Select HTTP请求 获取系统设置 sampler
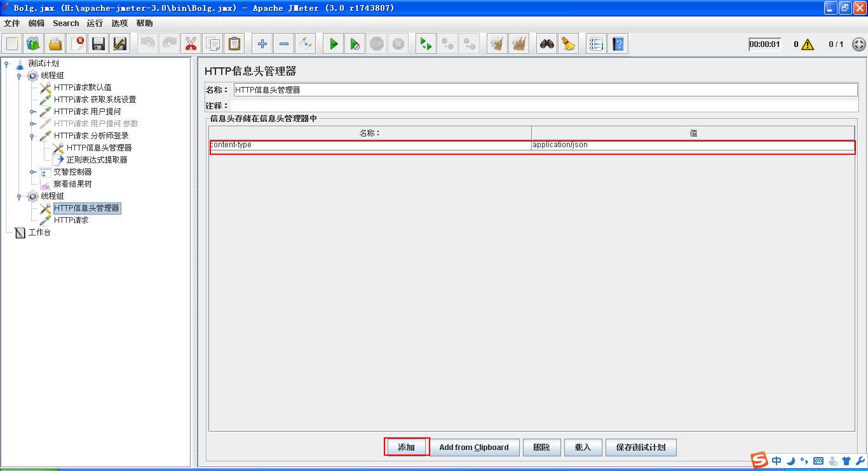Image resolution: width=868 pixels, height=471 pixels. (95, 100)
